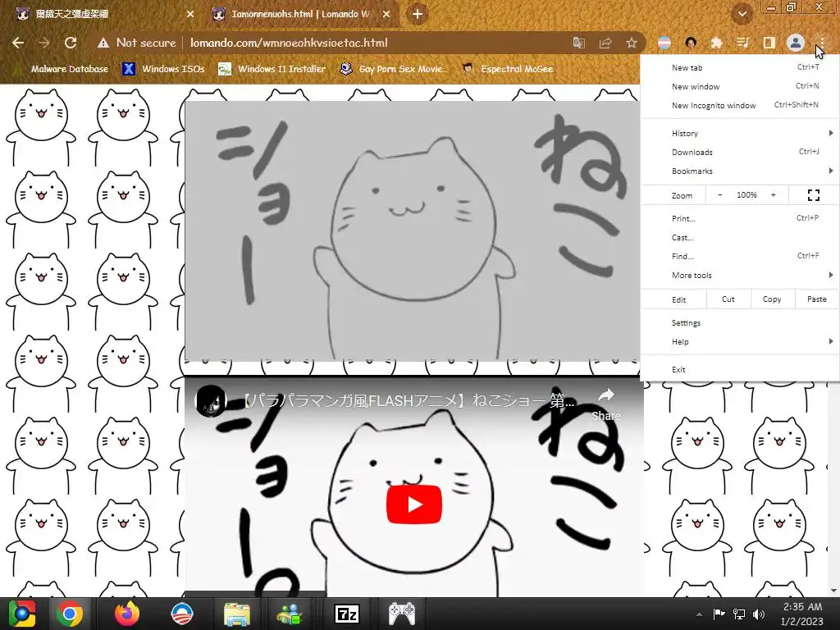Viewport: 840px width, 630px height.
Task: Expand the History submenu
Action: tap(740, 133)
